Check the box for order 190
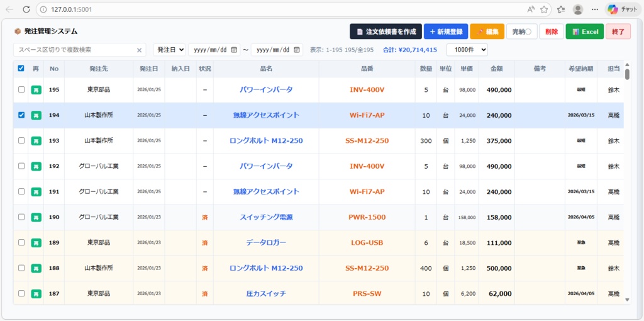This screenshot has width=644, height=321. 21,217
